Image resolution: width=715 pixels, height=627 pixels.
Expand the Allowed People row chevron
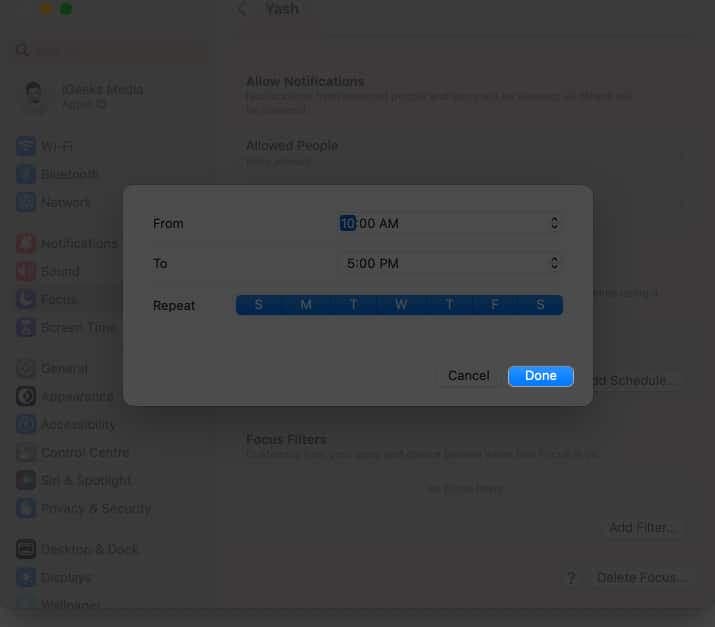pos(682,156)
